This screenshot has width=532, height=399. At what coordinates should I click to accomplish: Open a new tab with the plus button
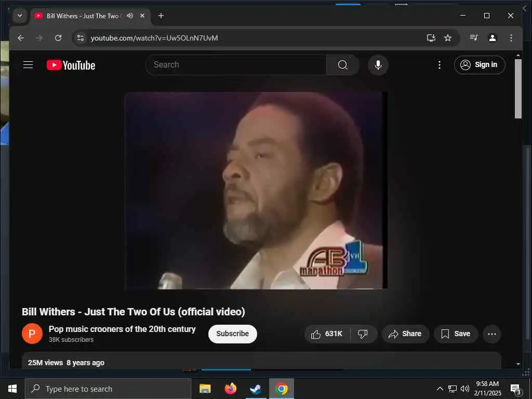pyautogui.click(x=161, y=16)
